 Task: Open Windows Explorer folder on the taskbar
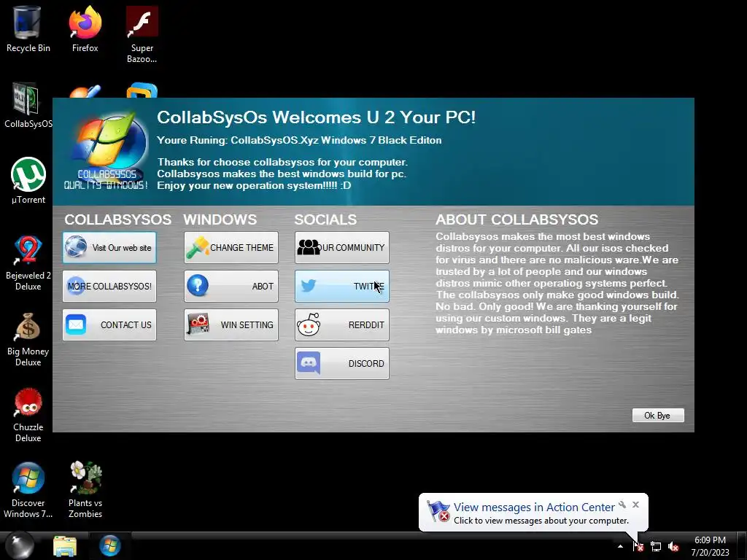click(65, 545)
